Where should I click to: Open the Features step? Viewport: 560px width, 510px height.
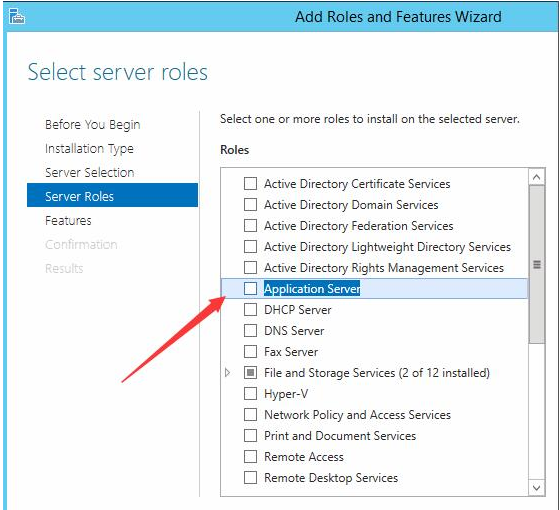pyautogui.click(x=68, y=220)
